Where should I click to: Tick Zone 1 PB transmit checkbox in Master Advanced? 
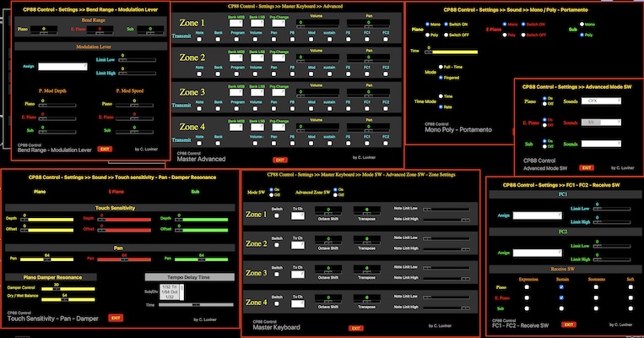(x=292, y=40)
